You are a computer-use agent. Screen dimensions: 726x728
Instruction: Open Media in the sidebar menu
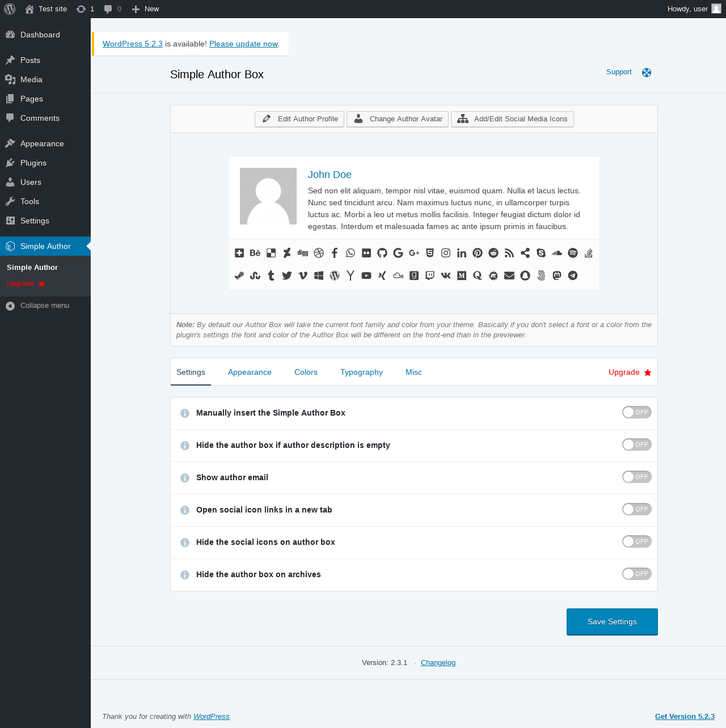45,79
